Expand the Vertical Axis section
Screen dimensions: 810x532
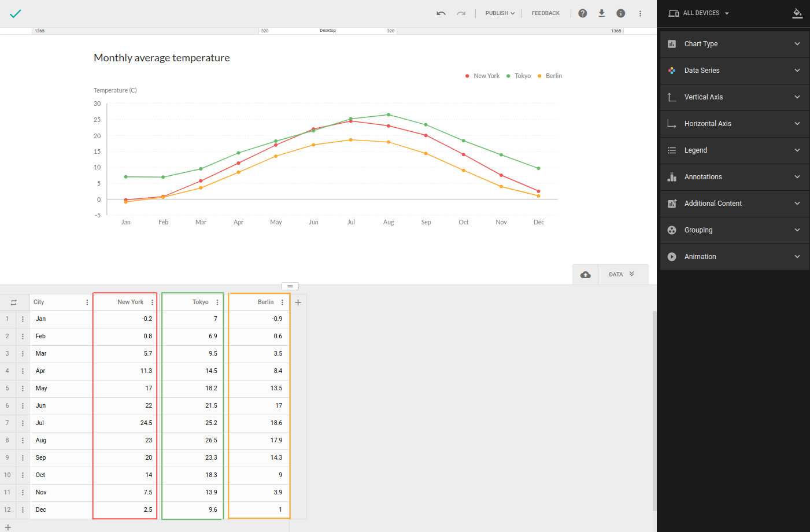734,97
